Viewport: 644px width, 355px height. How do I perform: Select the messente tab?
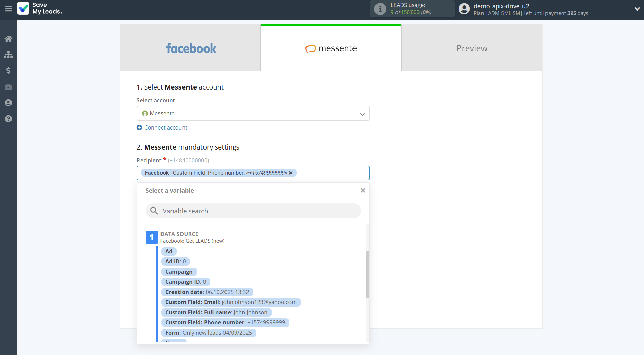pos(330,48)
